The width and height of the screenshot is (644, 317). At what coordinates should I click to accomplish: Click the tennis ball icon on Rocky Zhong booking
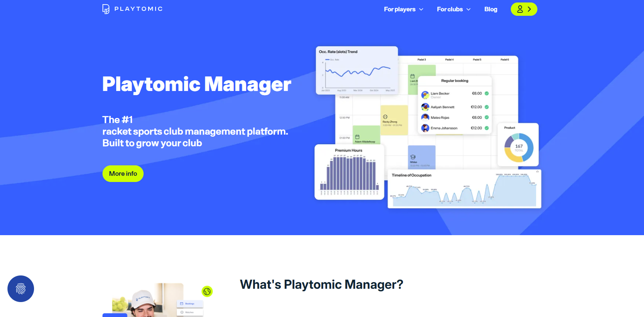[x=385, y=117]
